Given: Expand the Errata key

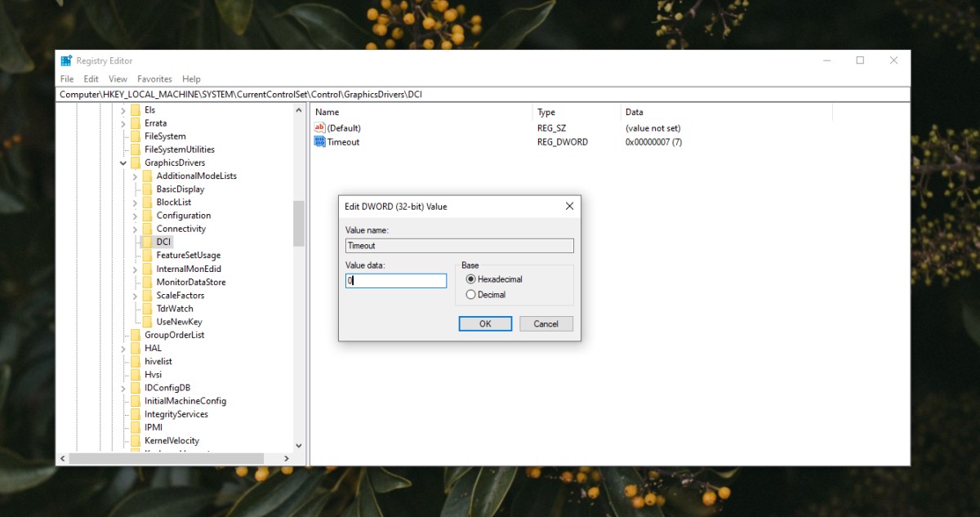Looking at the screenshot, I should point(123,123).
